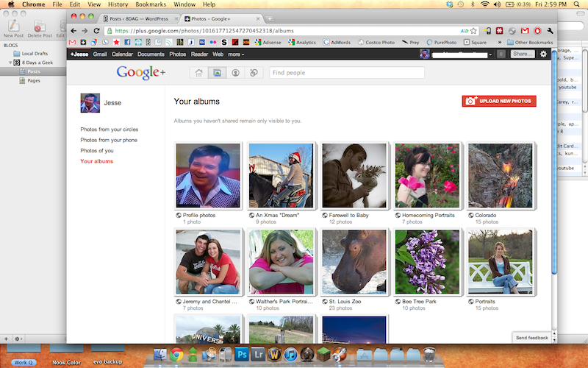588x368 pixels.
Task: Open Finder from the Dock
Action: click(x=160, y=354)
